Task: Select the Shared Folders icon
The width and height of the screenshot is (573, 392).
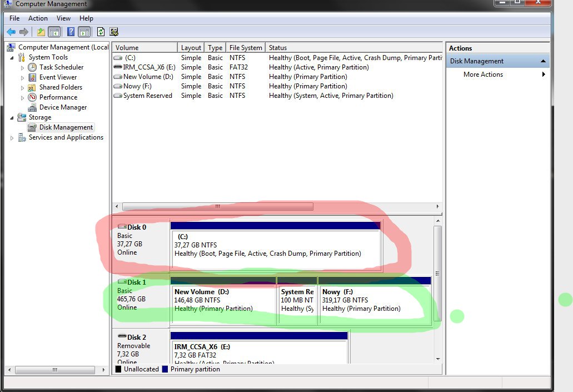Action: pyautogui.click(x=33, y=87)
